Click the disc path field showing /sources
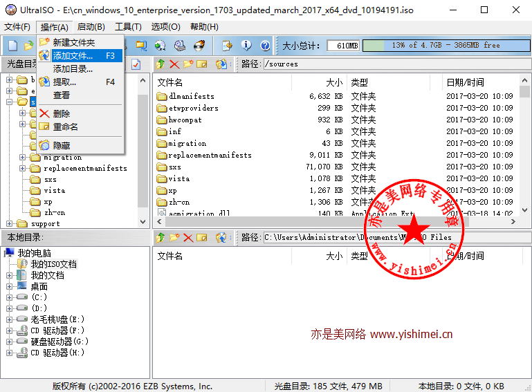 tap(397, 64)
